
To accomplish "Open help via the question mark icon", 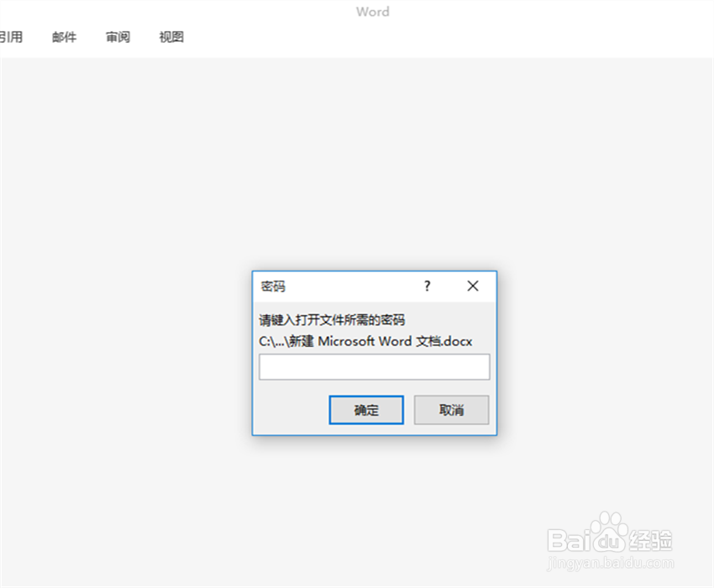I will coord(427,286).
